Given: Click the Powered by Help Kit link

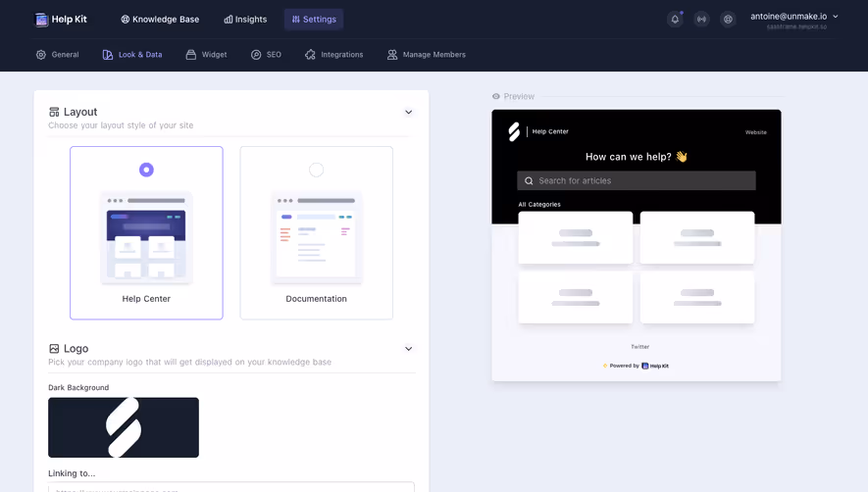Looking at the screenshot, I should click(637, 366).
